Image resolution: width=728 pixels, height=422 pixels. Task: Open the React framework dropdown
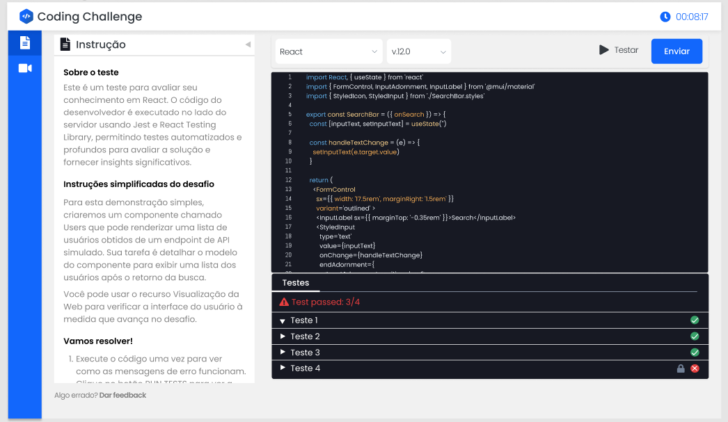[326, 51]
